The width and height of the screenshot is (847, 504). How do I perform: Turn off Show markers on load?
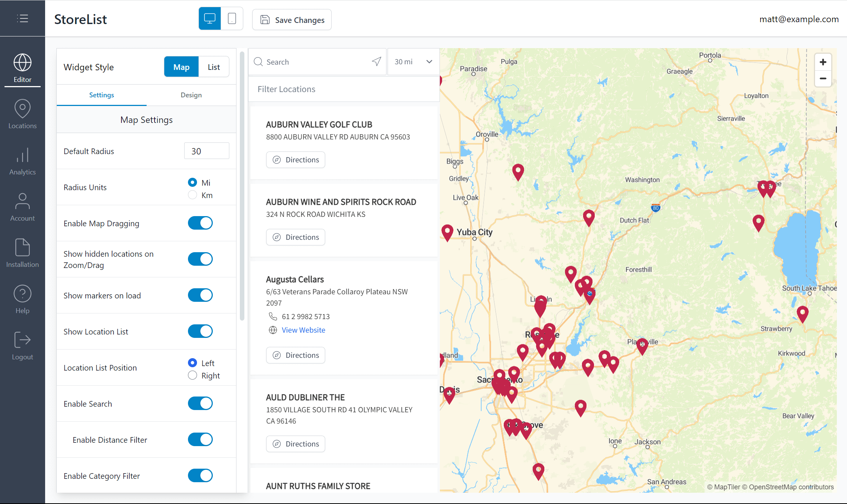coord(200,295)
